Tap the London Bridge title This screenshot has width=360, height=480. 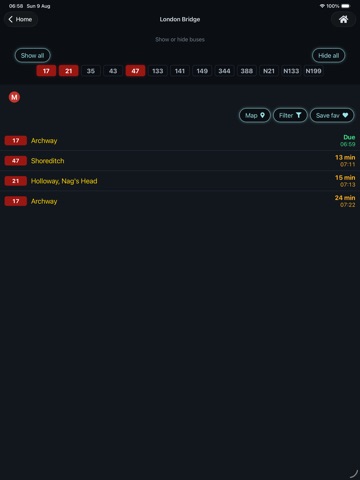click(180, 19)
